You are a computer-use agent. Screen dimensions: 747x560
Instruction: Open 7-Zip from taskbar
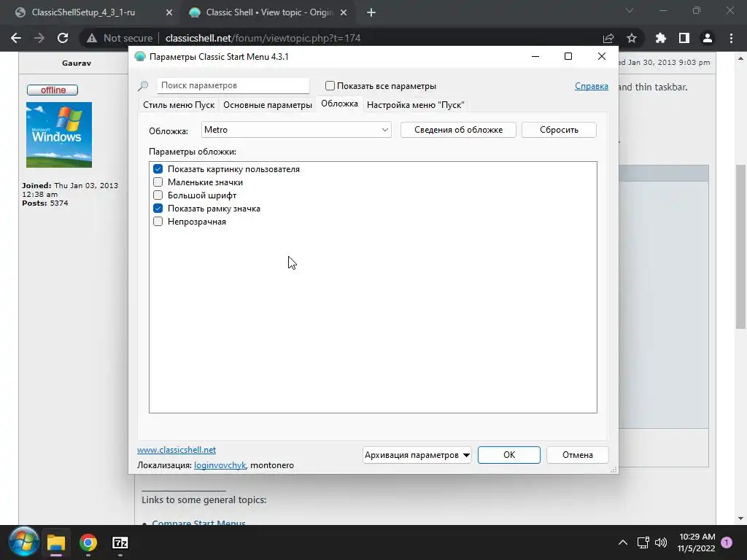coord(120,542)
